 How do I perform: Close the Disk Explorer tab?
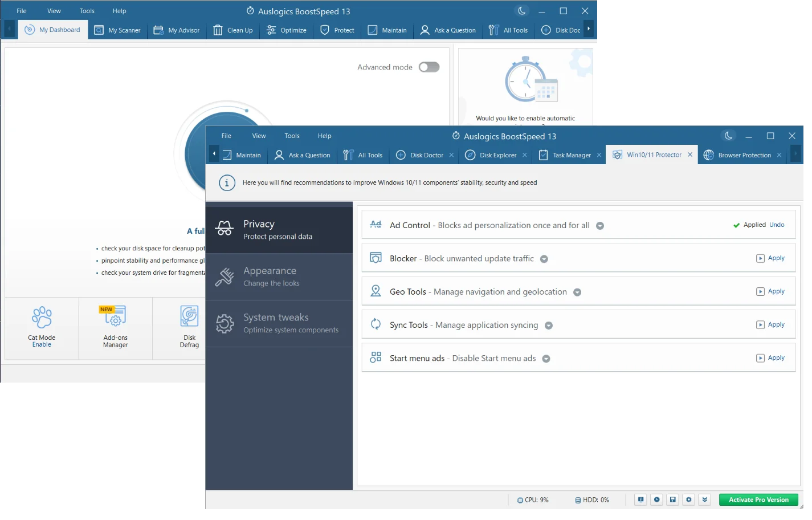coord(524,155)
